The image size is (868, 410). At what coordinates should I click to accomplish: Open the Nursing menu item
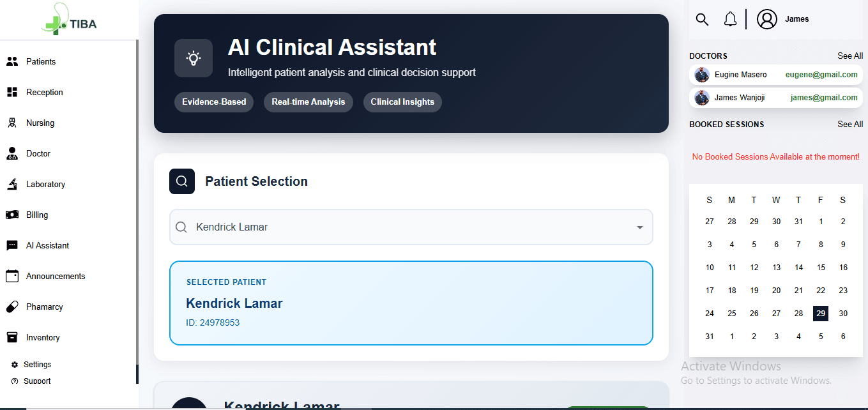[x=40, y=123]
